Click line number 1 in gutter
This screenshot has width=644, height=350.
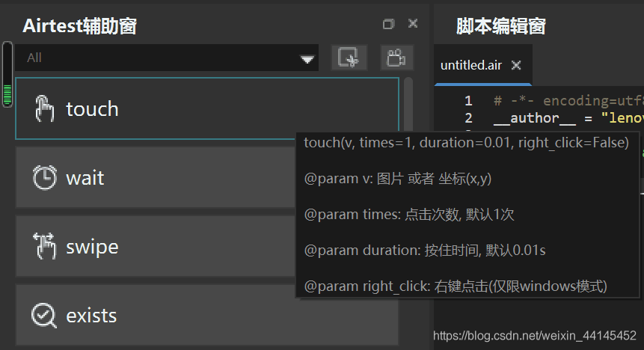468,101
